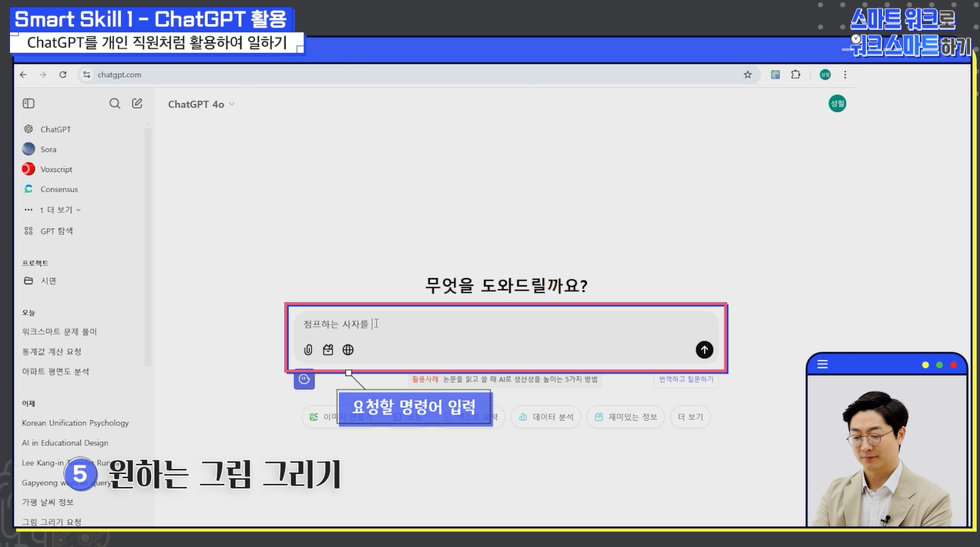The image size is (980, 547).
Task: Open the Extensions puzzle piece menu
Action: click(795, 75)
